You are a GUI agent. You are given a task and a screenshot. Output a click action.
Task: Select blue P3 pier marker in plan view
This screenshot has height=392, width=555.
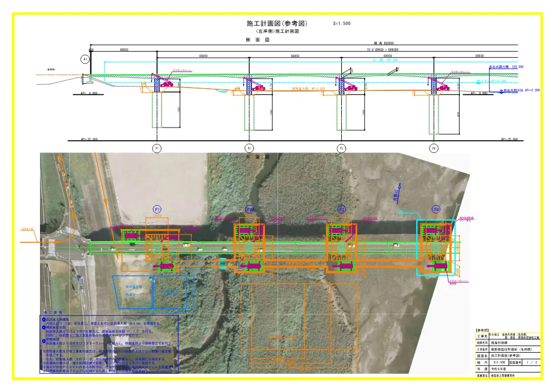coord(341,209)
